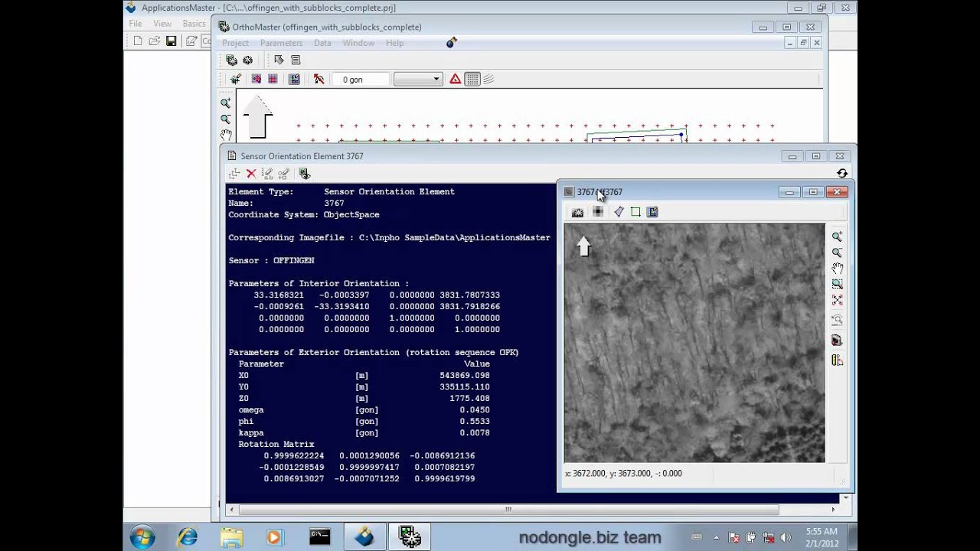This screenshot has height=551, width=980.
Task: Click the red north arrow rotation icon
Action: (318, 79)
